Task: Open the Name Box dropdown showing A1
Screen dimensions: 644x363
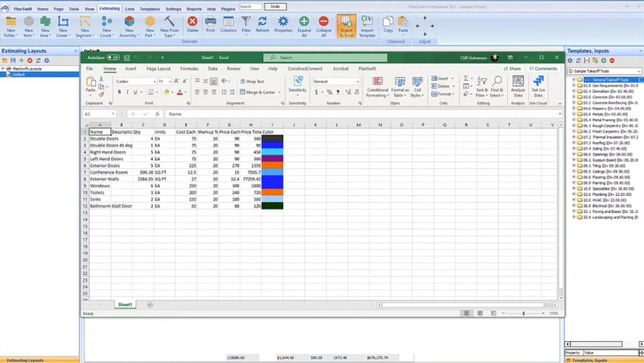Action: coord(113,114)
